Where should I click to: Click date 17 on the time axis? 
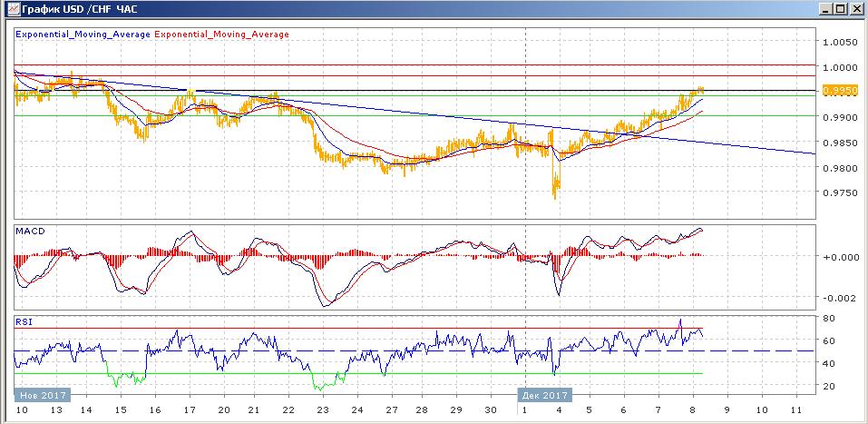click(190, 410)
